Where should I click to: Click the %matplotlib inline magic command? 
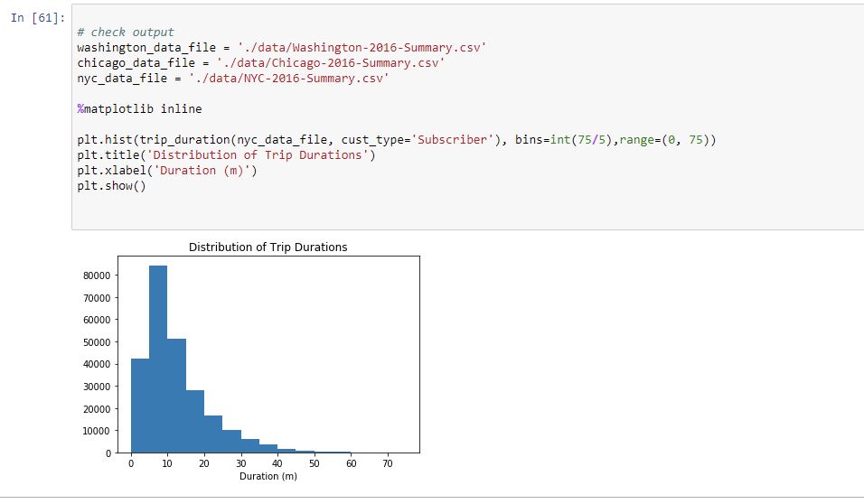139,109
